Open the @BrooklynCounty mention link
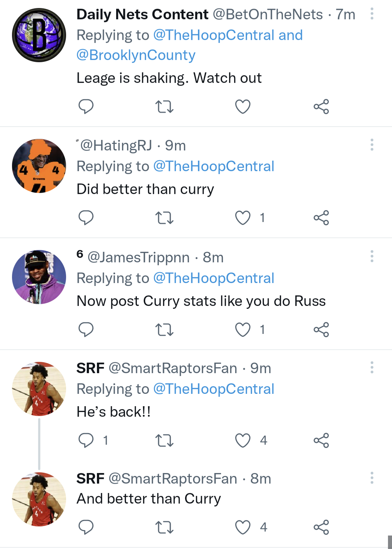 point(136,55)
